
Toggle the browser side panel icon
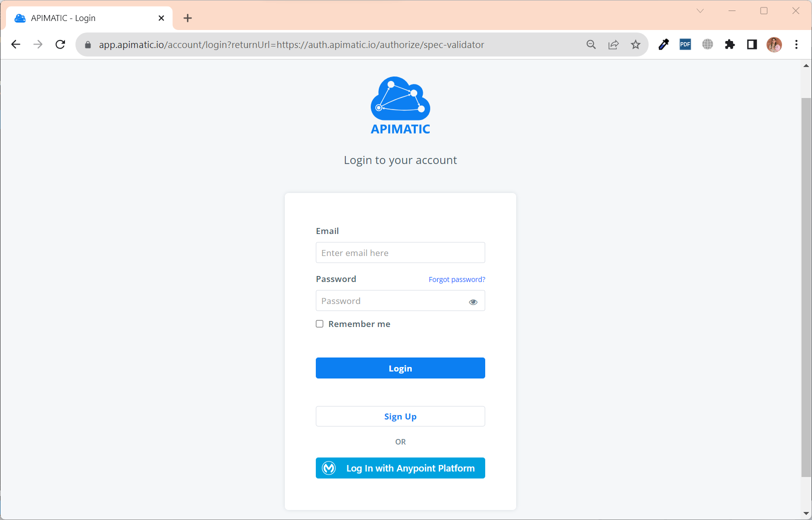(752, 44)
